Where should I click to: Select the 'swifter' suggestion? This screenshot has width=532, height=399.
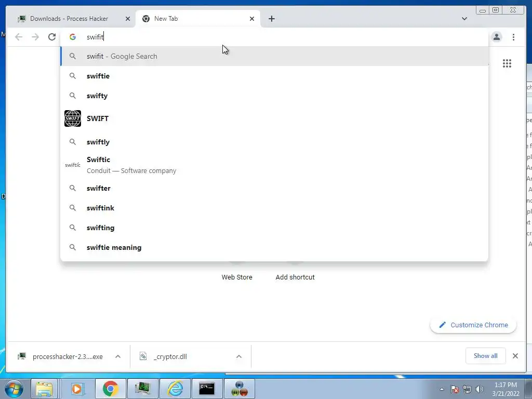[274, 188]
